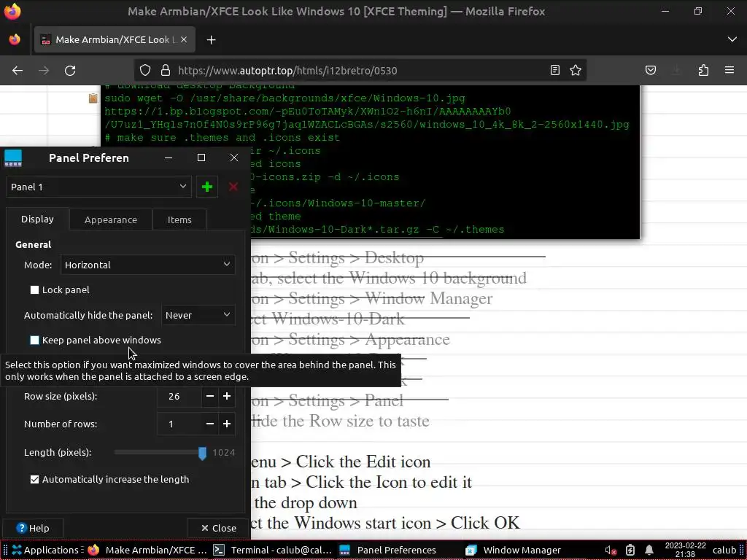The height and width of the screenshot is (560, 747).
Task: Decrease Row size with minus button
Action: point(209,396)
